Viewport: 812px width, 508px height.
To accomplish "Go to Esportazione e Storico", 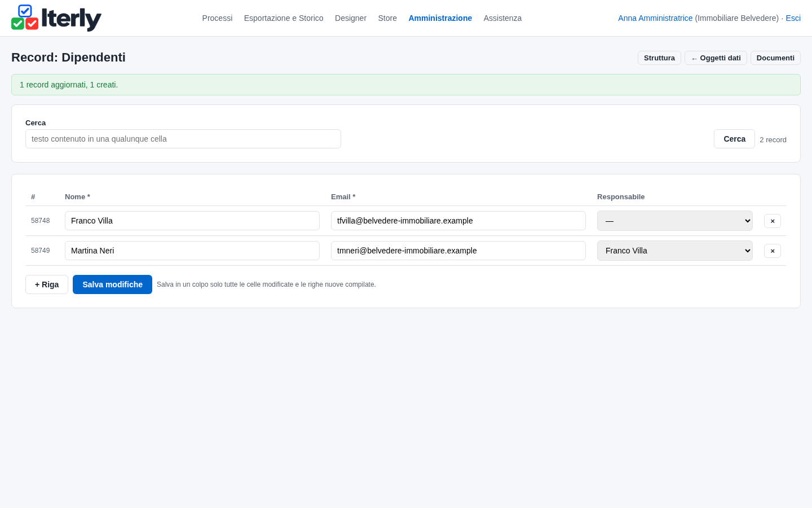I will click(x=284, y=18).
